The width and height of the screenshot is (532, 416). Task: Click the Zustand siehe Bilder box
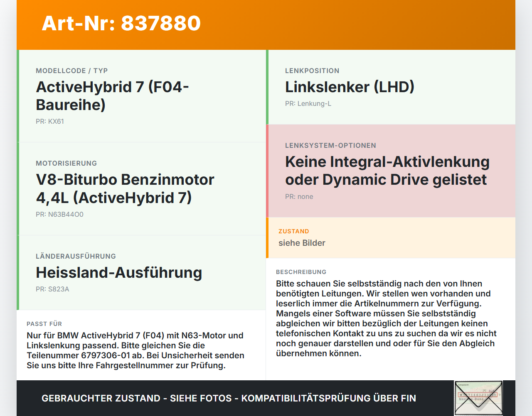click(x=391, y=238)
